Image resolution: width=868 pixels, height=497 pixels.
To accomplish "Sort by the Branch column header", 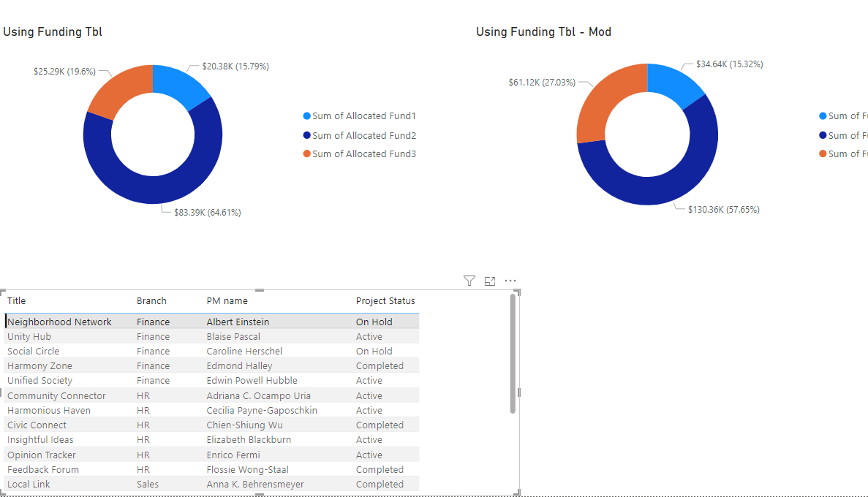I will point(151,300).
